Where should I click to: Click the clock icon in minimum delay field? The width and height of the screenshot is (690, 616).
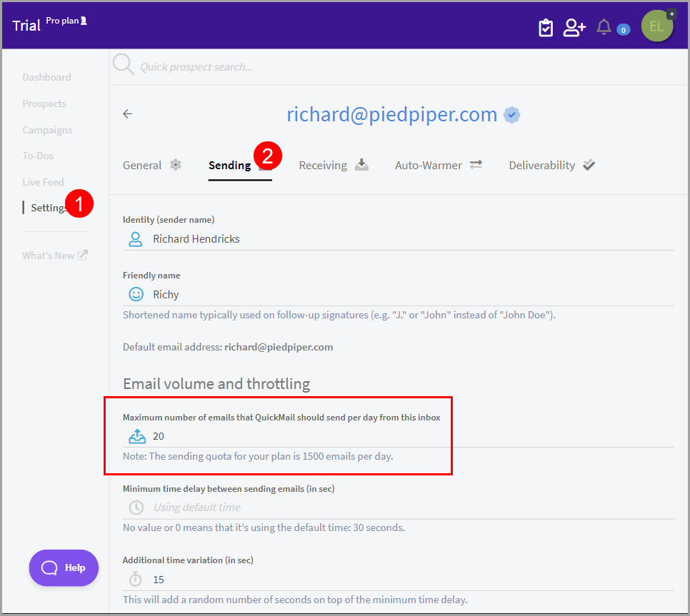(136, 508)
